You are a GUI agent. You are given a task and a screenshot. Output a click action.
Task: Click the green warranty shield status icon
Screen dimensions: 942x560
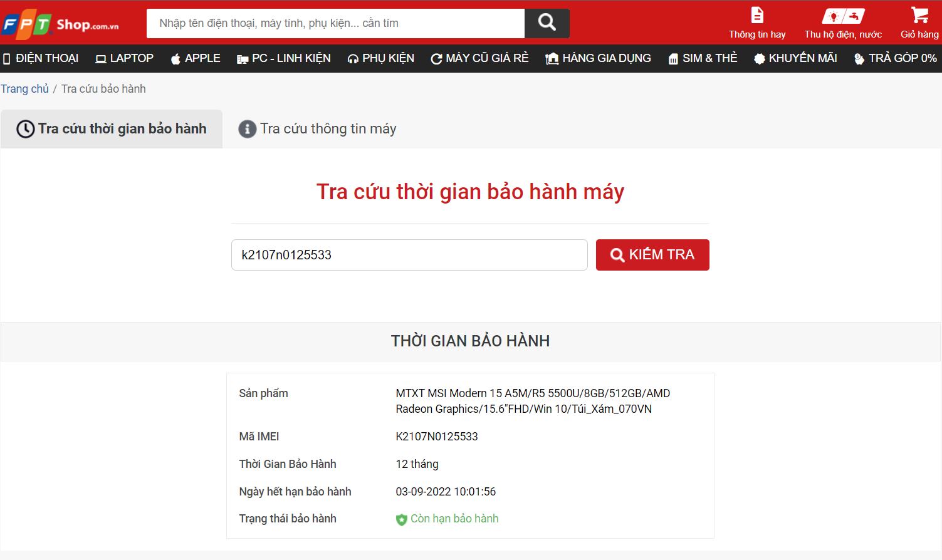401,519
